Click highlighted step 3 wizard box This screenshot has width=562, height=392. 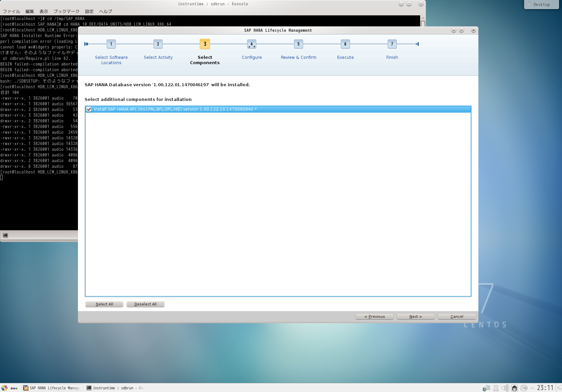[x=205, y=44]
